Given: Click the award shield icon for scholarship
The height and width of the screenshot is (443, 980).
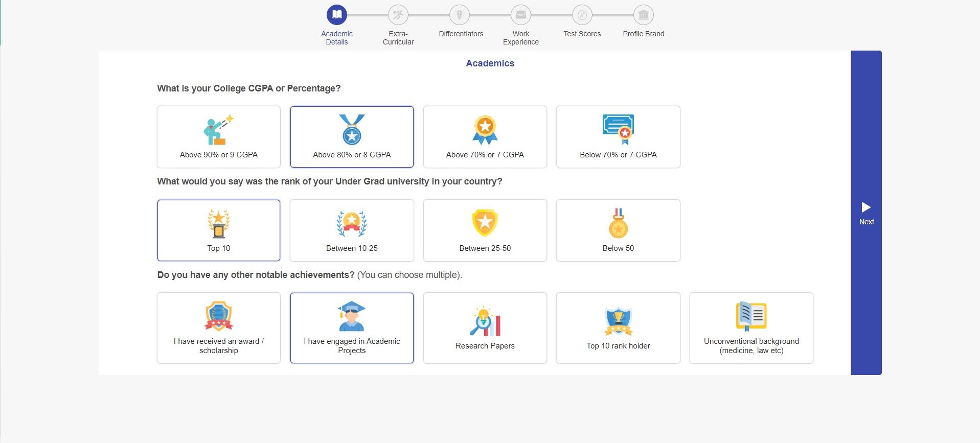Looking at the screenshot, I should (x=219, y=316).
